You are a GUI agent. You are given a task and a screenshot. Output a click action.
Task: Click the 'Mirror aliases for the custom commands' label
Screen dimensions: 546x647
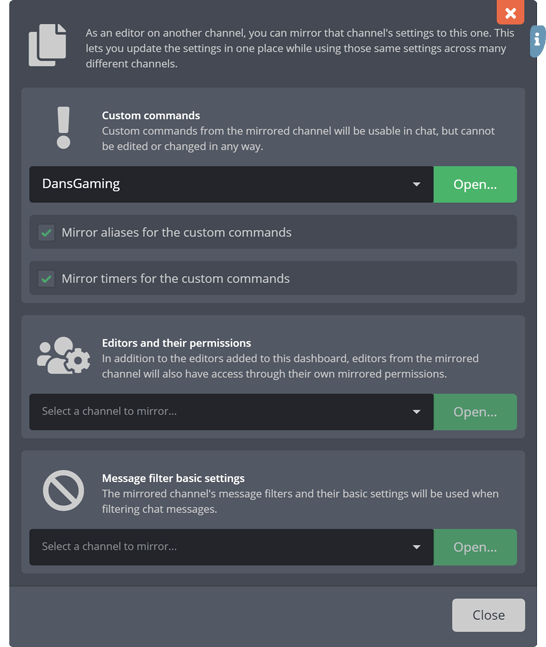click(177, 233)
